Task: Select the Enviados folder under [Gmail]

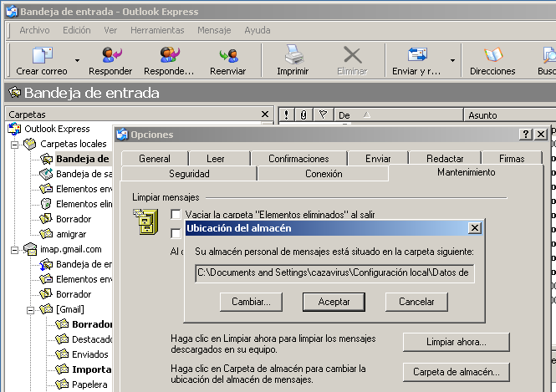Action: pyautogui.click(x=90, y=354)
